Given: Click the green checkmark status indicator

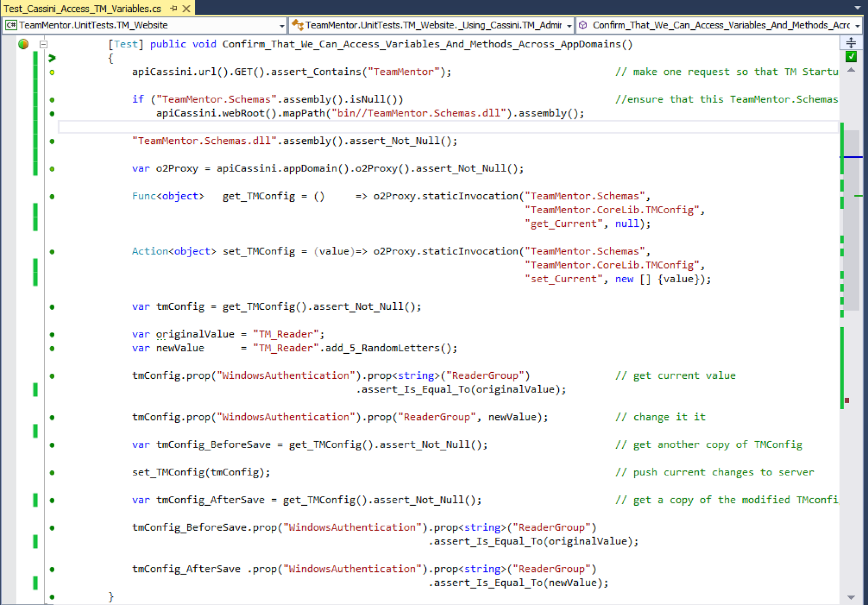Looking at the screenshot, I should [x=851, y=56].
